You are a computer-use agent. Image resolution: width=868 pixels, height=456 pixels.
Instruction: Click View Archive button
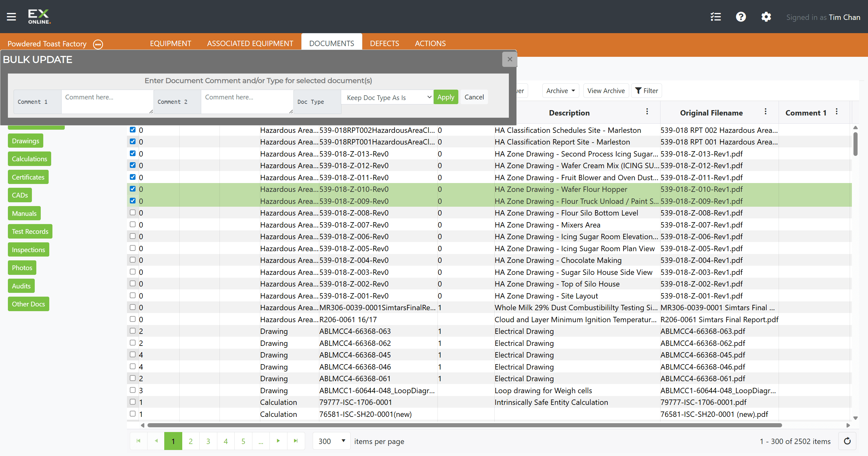[x=606, y=91]
